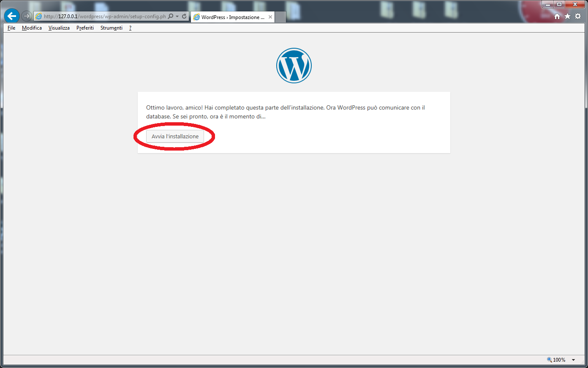Click the browser Forward arrow button
The width and height of the screenshot is (588, 368).
[x=27, y=16]
